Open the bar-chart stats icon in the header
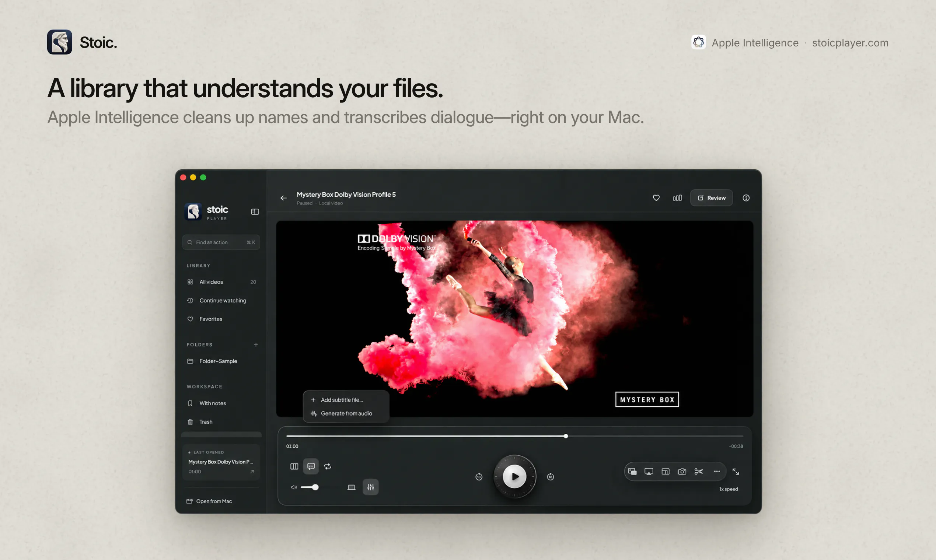This screenshot has height=560, width=936. (677, 198)
